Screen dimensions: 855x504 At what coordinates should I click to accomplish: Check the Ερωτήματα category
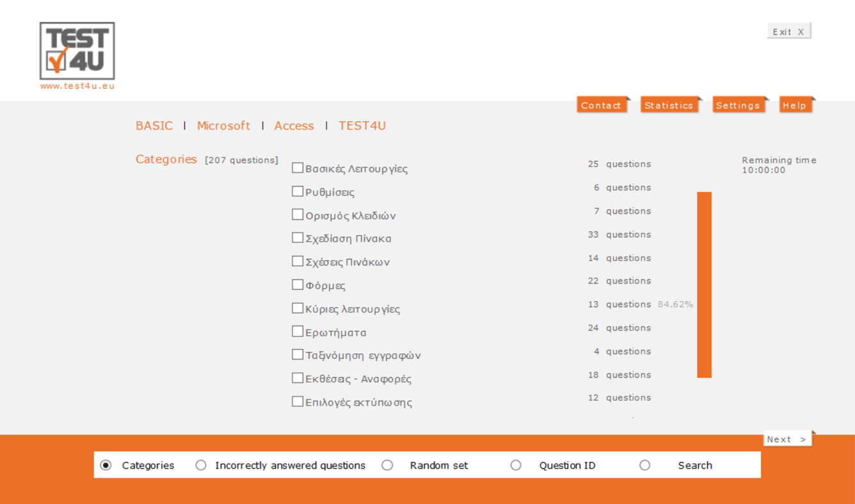click(x=298, y=331)
